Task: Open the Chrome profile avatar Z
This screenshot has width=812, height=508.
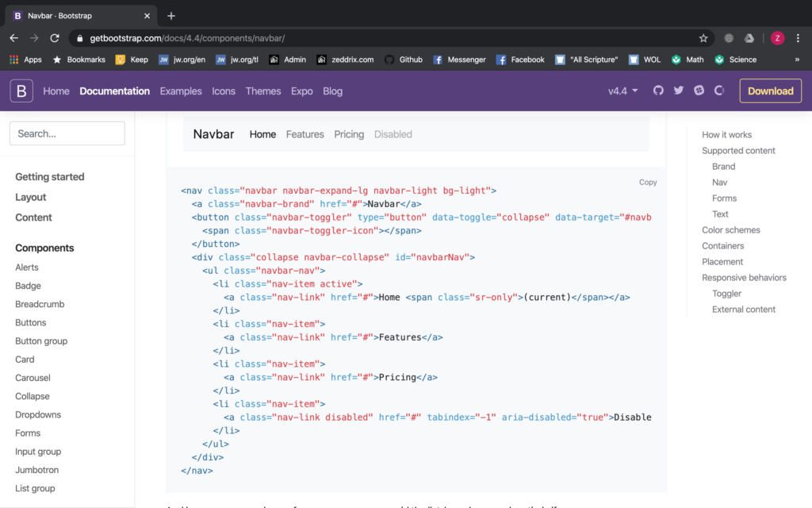Action: click(777, 38)
